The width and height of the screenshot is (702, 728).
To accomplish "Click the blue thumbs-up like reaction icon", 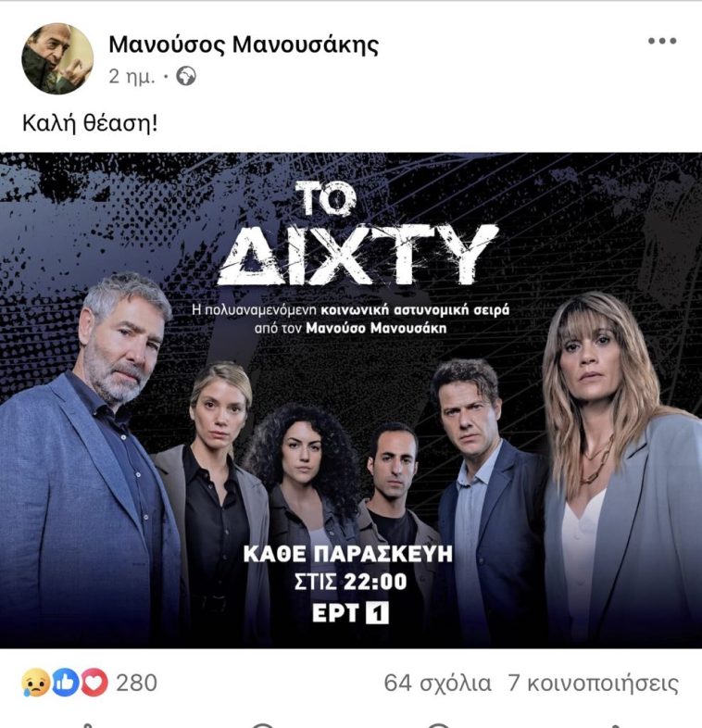I will (65, 684).
